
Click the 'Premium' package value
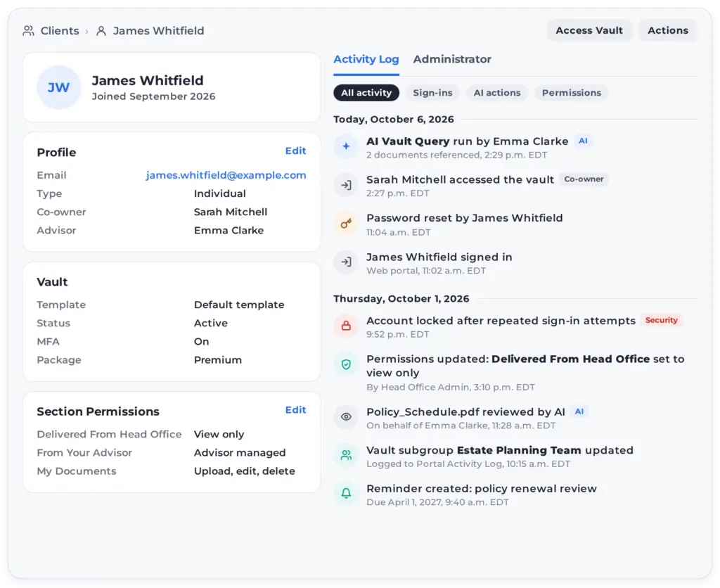tap(218, 360)
